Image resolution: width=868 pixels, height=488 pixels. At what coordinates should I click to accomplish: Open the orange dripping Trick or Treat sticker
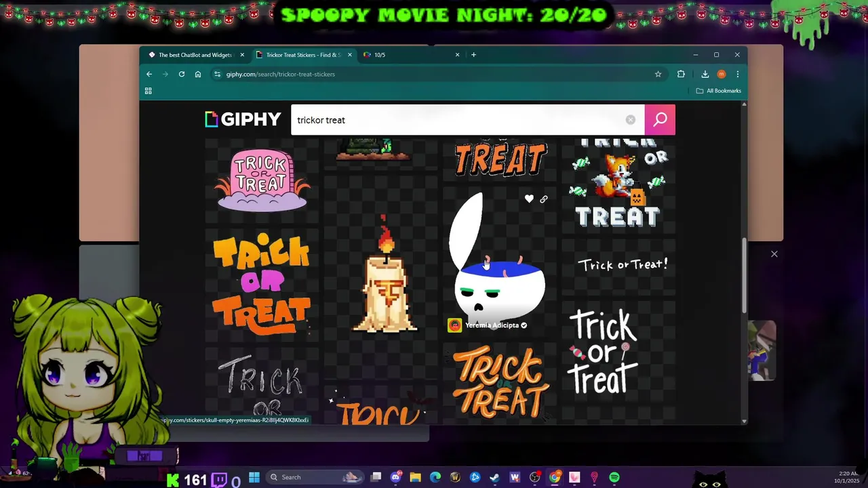tap(262, 284)
